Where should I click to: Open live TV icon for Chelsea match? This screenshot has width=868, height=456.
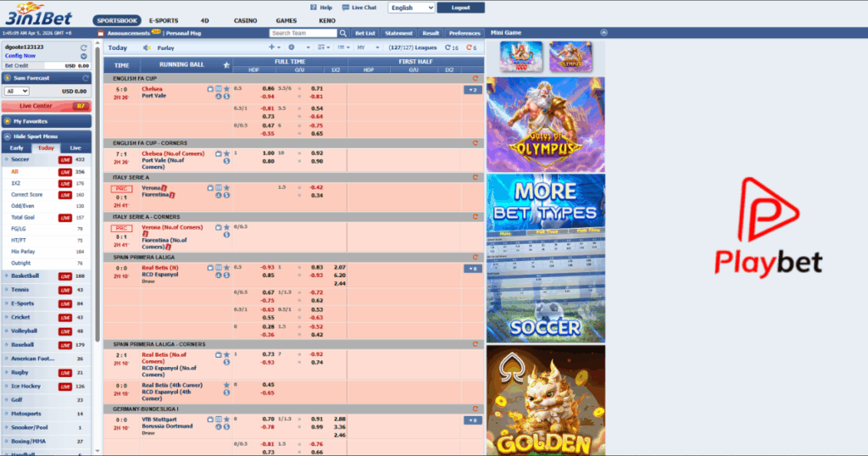[x=210, y=88]
